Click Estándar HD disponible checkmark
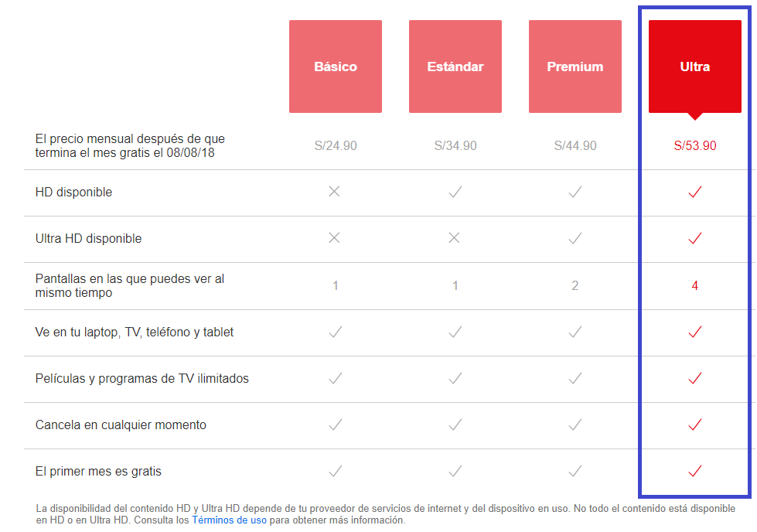Image resolution: width=757 pixels, height=532 pixels. click(x=455, y=192)
